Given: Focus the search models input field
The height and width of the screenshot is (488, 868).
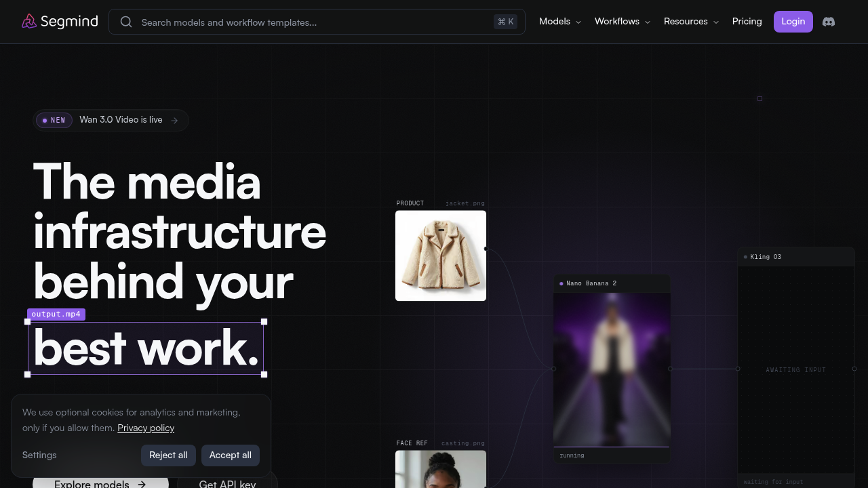Looking at the screenshot, I should (x=317, y=22).
